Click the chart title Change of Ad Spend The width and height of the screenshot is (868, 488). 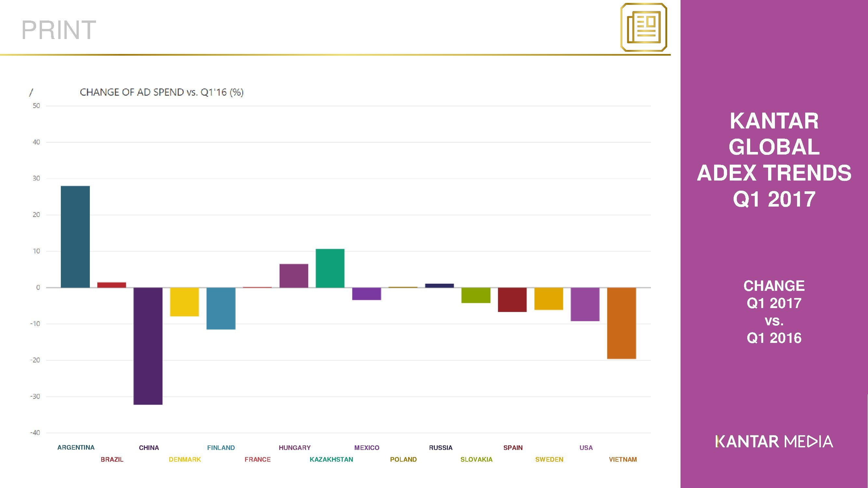tap(161, 92)
